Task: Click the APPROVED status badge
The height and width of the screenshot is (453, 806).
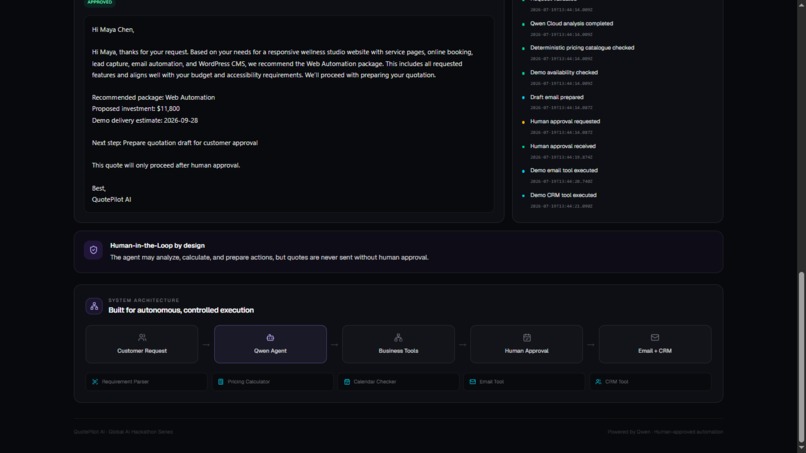Action: [100, 2]
